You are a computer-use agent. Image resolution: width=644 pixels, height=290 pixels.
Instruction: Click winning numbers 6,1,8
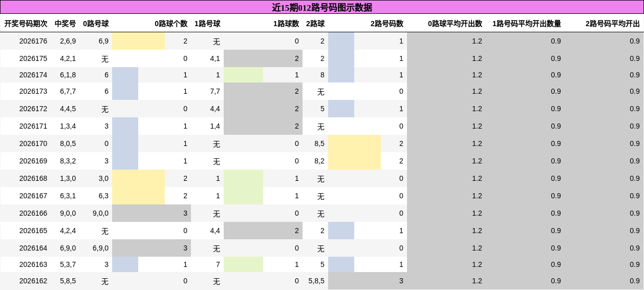[x=68, y=75]
